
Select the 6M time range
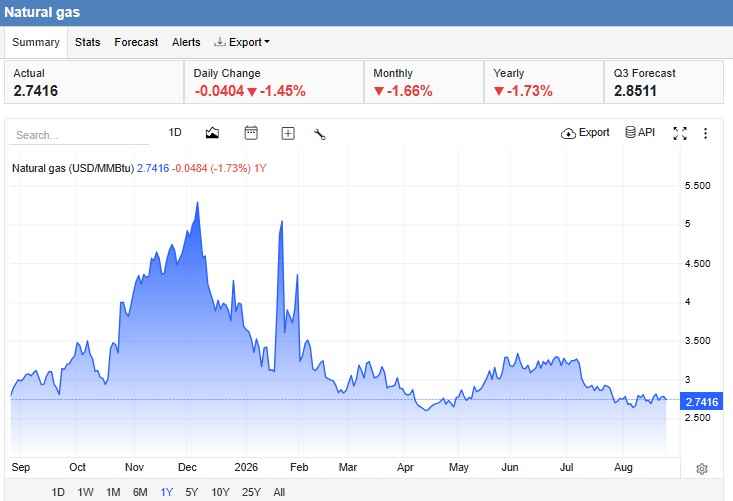(x=140, y=492)
